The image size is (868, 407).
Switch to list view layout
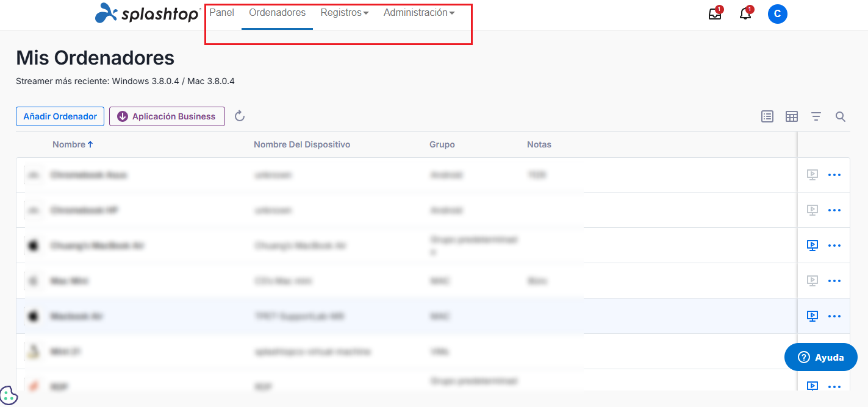point(767,116)
